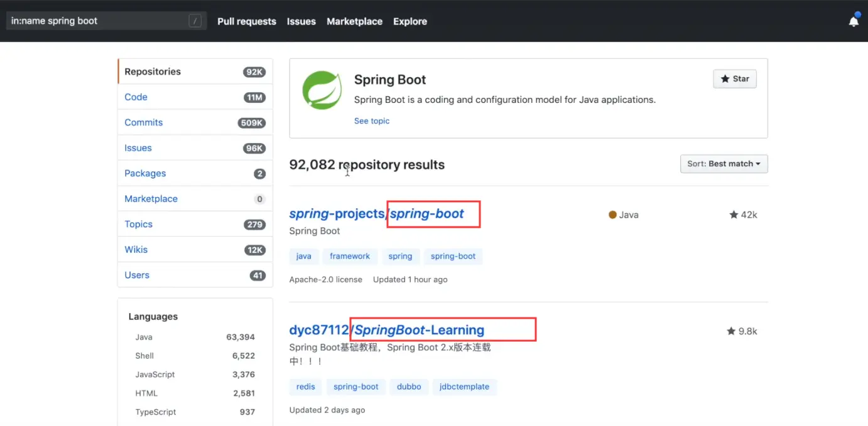Open Pull requests in the top navigation
868x426 pixels.
pyautogui.click(x=247, y=21)
